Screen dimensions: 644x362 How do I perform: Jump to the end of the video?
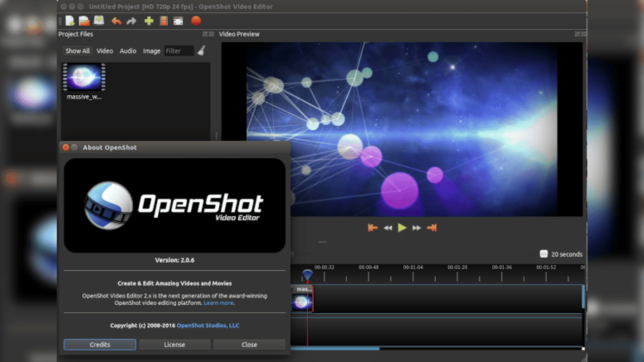pos(431,228)
